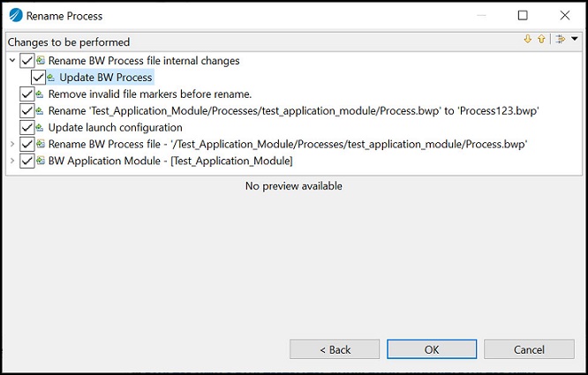Cancel the Rename Process dialog

click(529, 349)
